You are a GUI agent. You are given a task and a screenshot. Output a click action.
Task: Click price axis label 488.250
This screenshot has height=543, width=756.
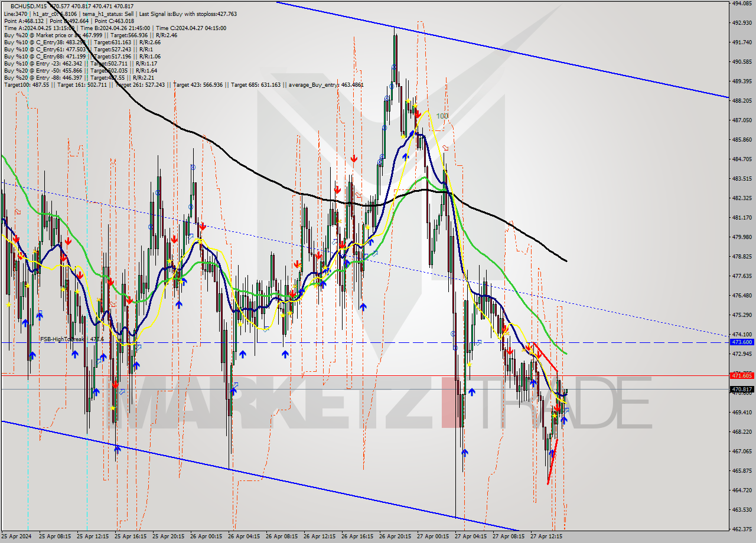pyautogui.click(x=742, y=100)
